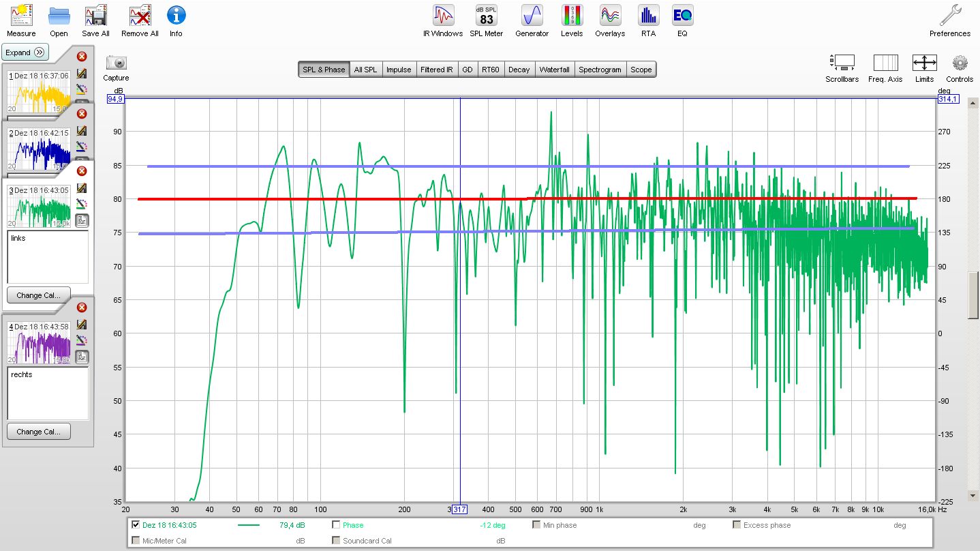Switch to the GD tab
The width and height of the screenshot is (980, 551).
click(x=467, y=70)
